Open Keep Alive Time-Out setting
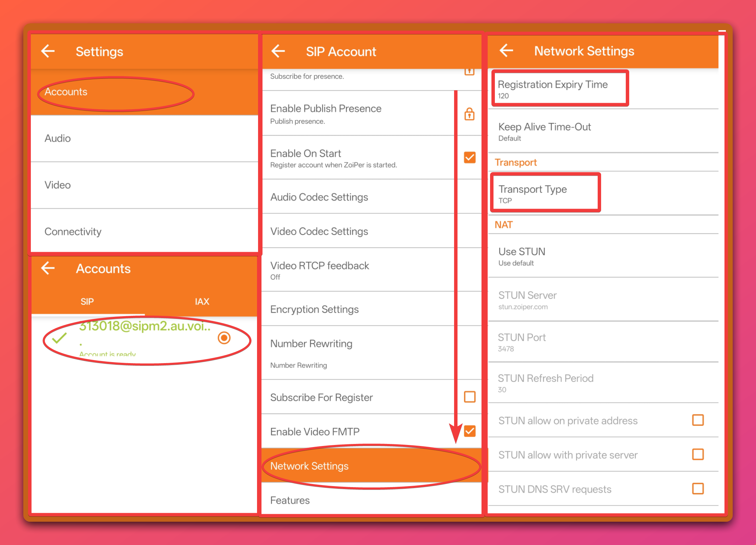Image resolution: width=756 pixels, height=545 pixels. point(603,132)
